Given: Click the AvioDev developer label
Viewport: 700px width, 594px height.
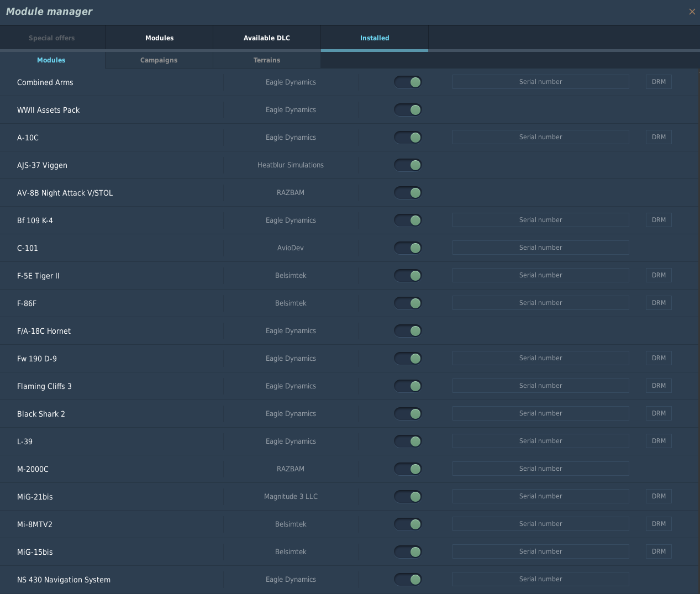Looking at the screenshot, I should (291, 248).
